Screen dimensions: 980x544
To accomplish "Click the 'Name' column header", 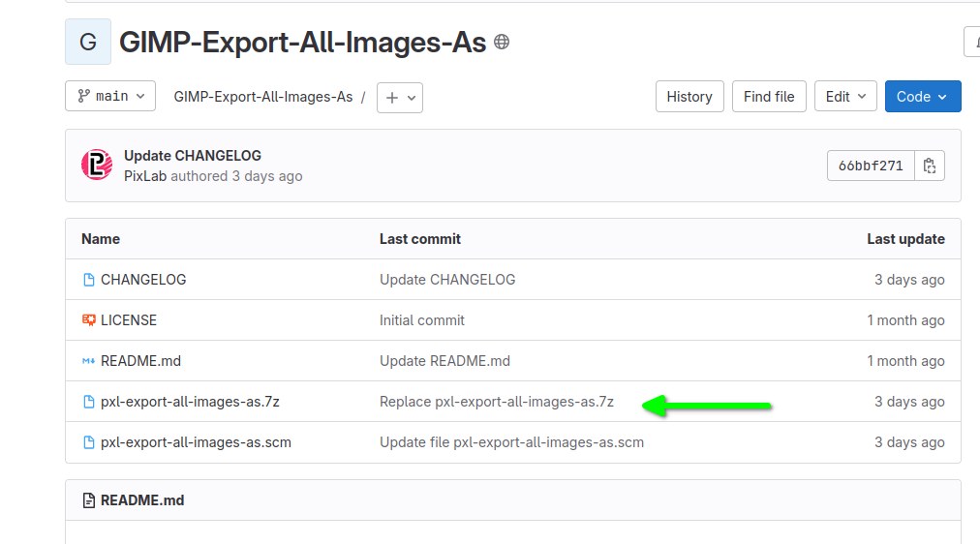I will click(101, 239).
